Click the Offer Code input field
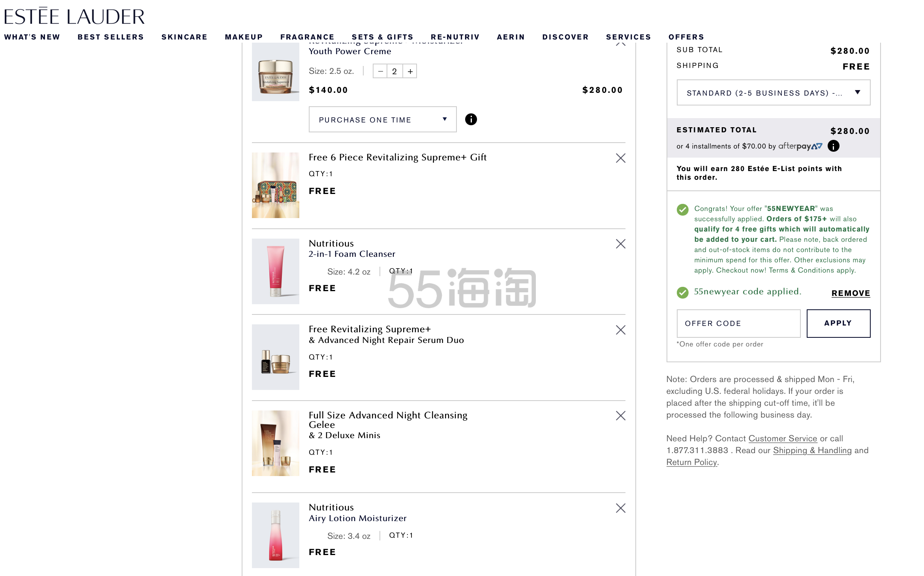 coord(738,324)
